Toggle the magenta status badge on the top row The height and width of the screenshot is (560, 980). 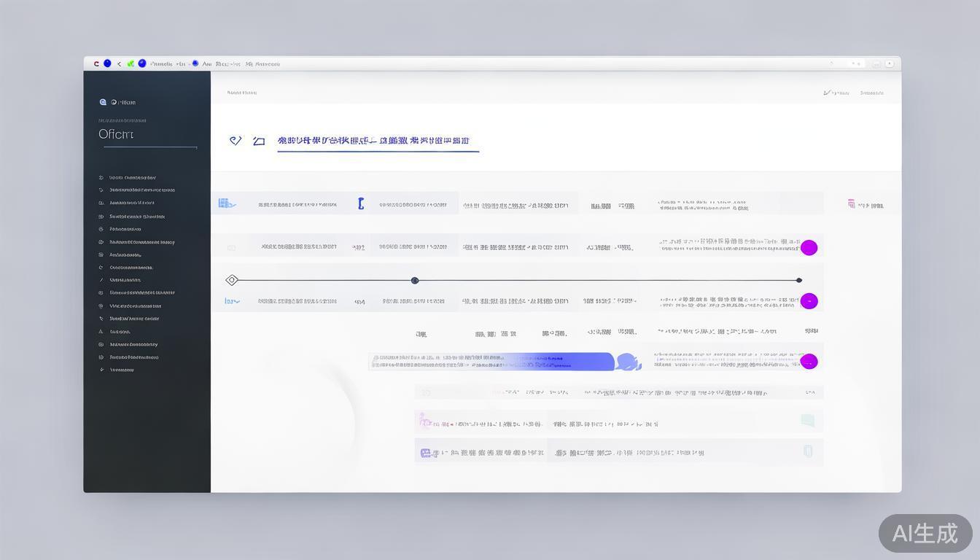click(809, 247)
